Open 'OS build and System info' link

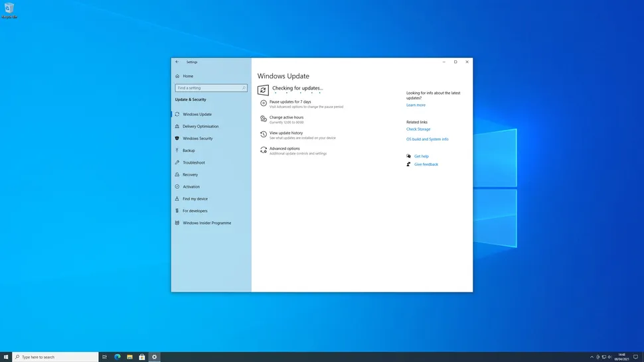pos(427,139)
